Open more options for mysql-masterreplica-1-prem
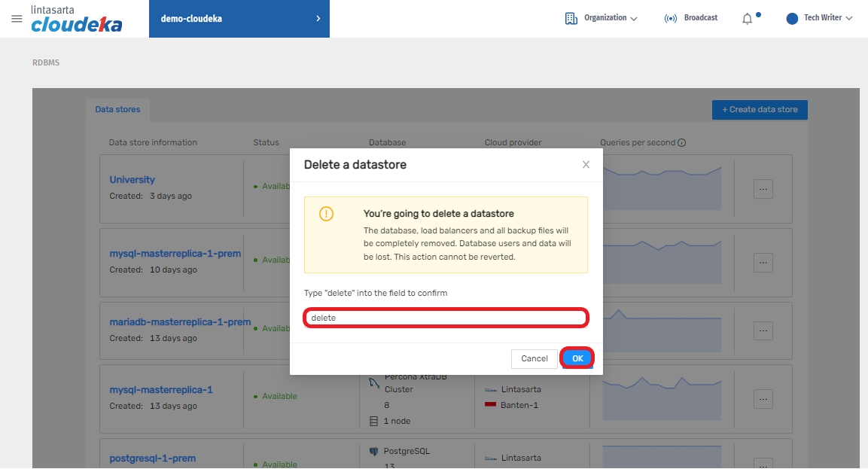868x469 pixels. coord(763,263)
